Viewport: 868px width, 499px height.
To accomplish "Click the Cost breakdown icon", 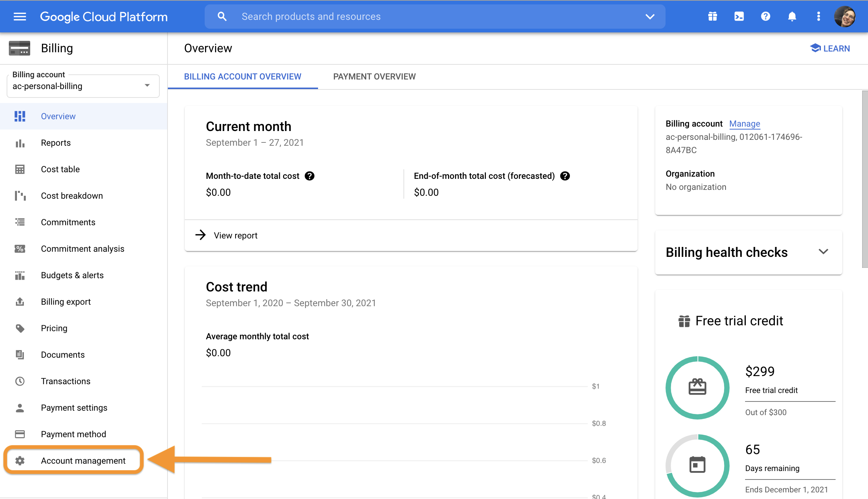I will (x=20, y=196).
